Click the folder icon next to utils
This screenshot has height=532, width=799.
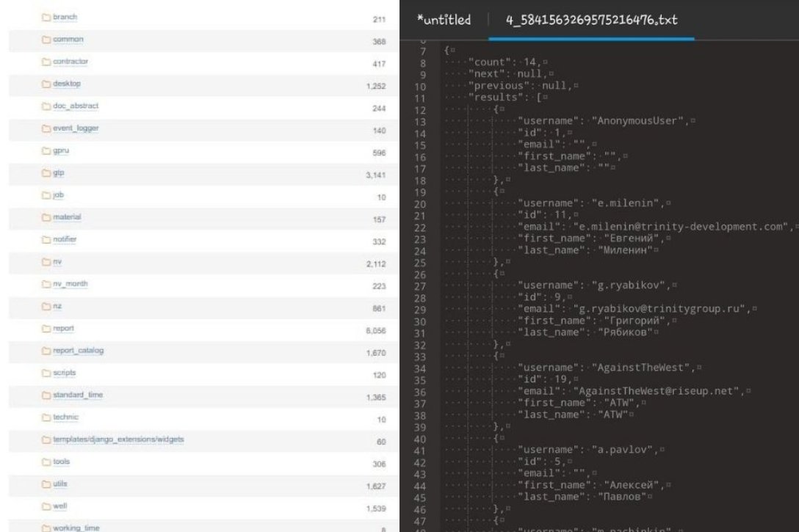47,485
